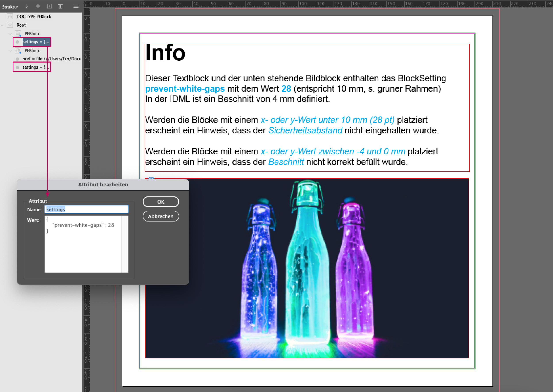
Task: Click the add attribute dot icon
Action: pos(38,6)
